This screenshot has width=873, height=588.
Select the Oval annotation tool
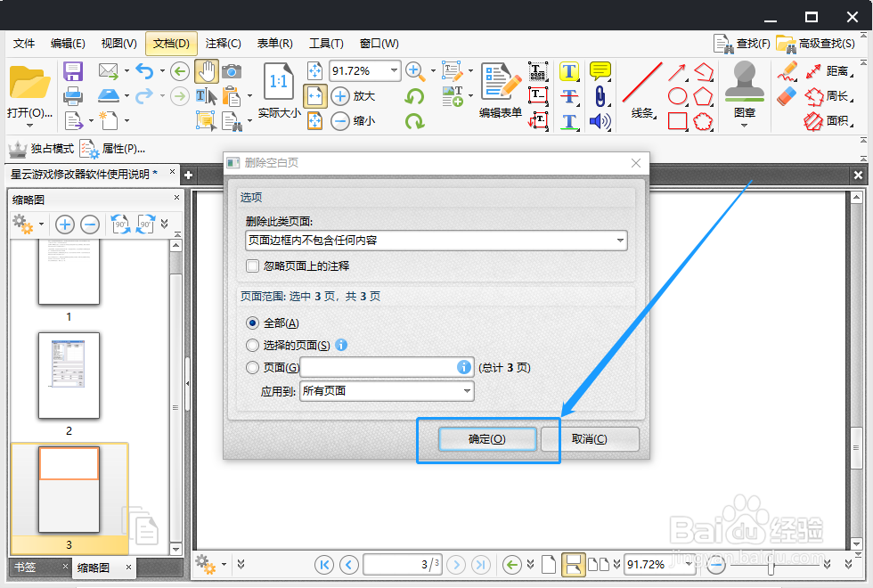coord(677,95)
